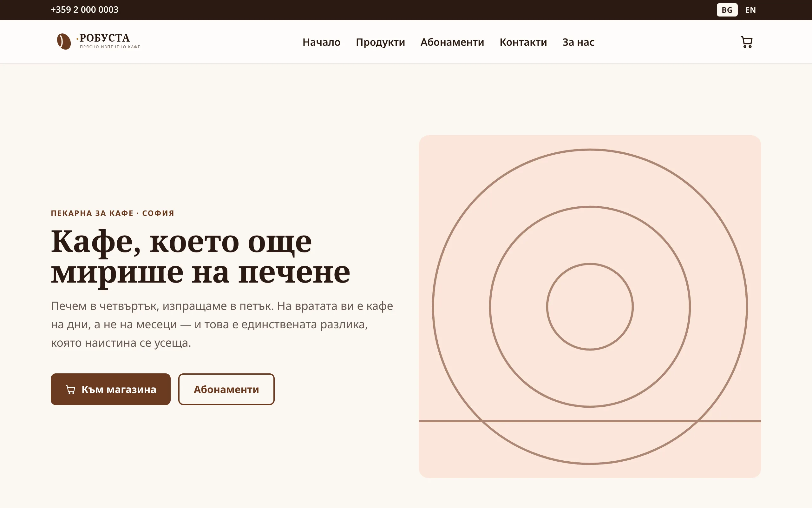Image resolution: width=812 pixels, height=508 pixels.
Task: Open the Продукти menu item
Action: [380, 42]
